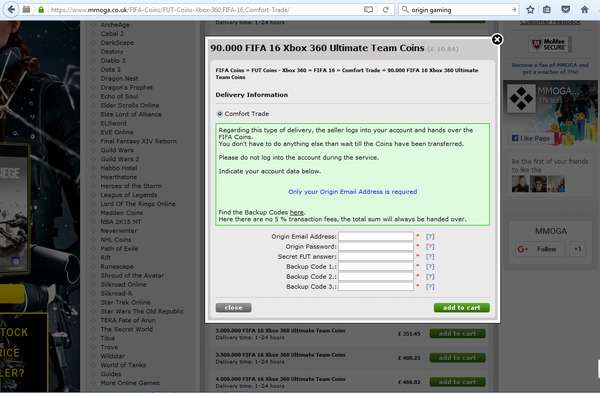Open Diablo 3 in the games list
This screenshot has width=600, height=393.
(x=112, y=60)
